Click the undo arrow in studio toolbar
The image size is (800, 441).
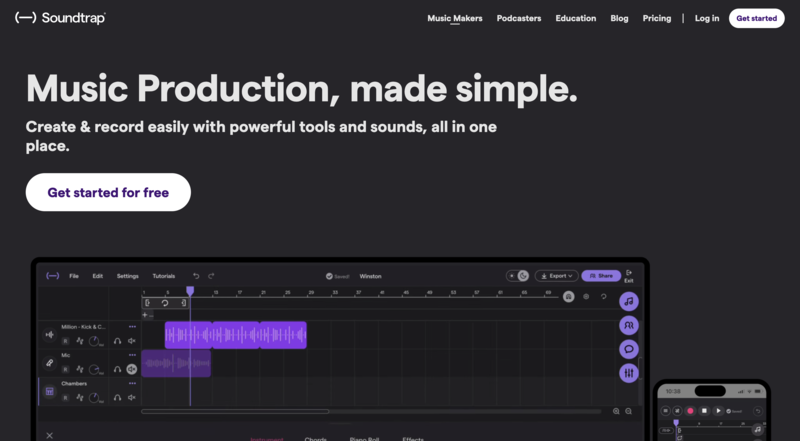click(196, 276)
